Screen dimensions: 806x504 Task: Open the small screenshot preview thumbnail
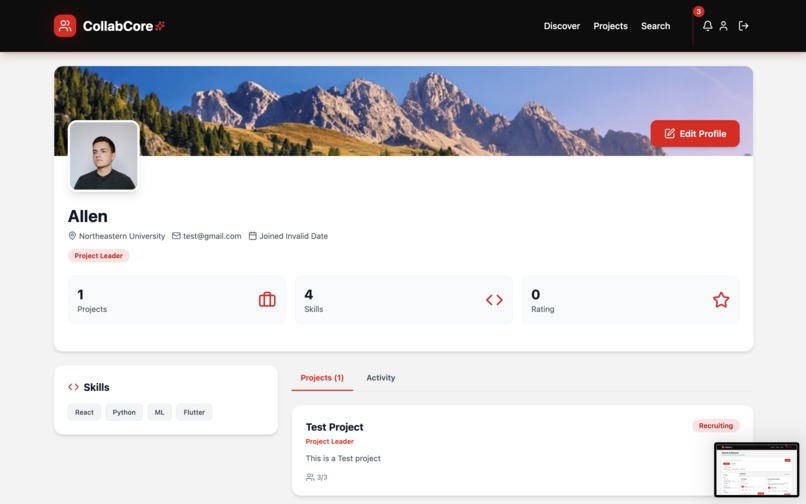(x=756, y=470)
